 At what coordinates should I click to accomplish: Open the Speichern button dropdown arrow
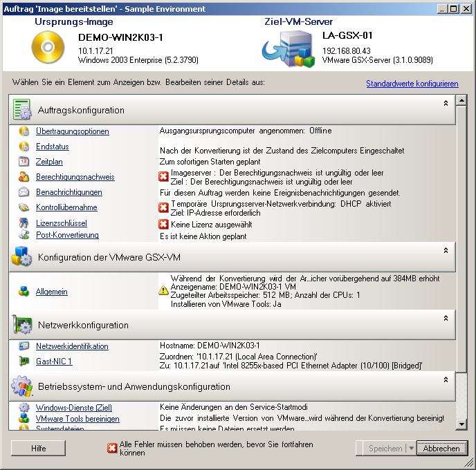coord(411,448)
